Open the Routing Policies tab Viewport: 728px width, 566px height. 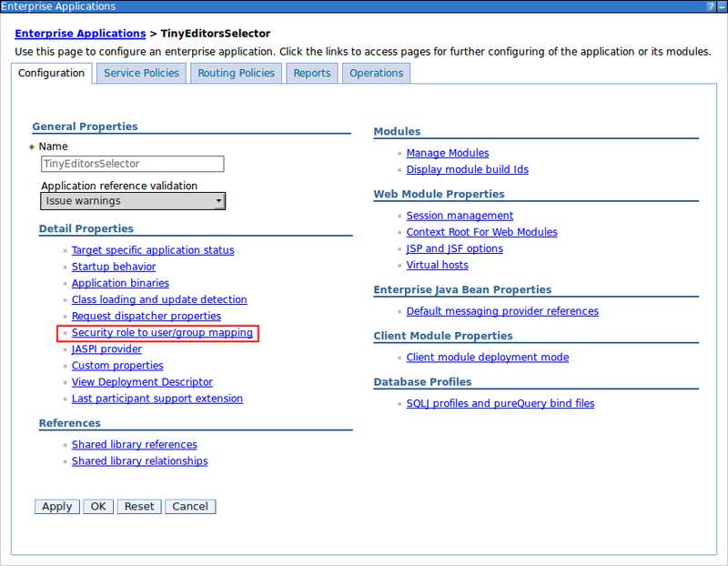[235, 73]
